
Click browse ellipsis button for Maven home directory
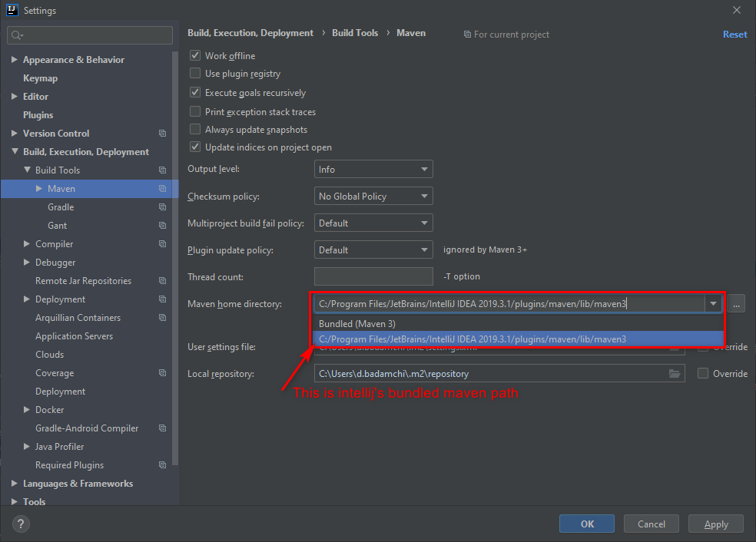736,304
